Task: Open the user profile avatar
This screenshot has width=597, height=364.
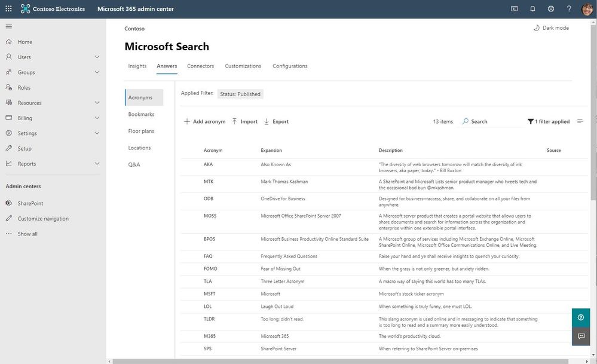Action: (587, 9)
